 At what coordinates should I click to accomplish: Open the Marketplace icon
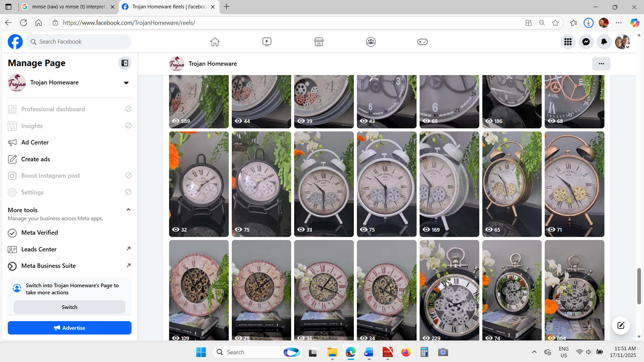(x=319, y=42)
